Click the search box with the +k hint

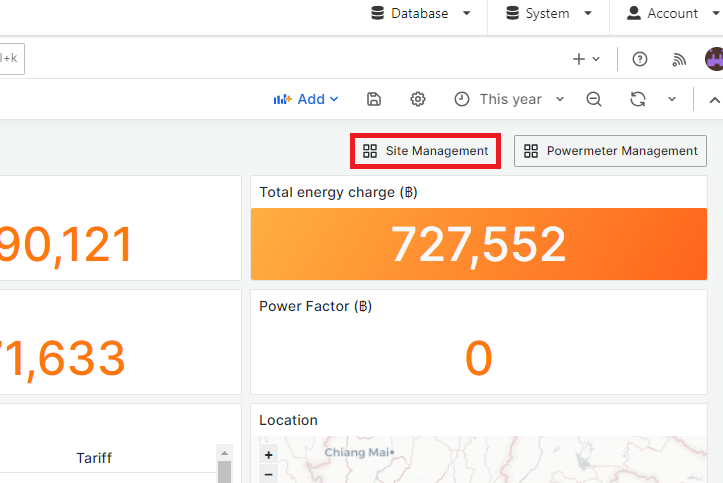point(12,59)
